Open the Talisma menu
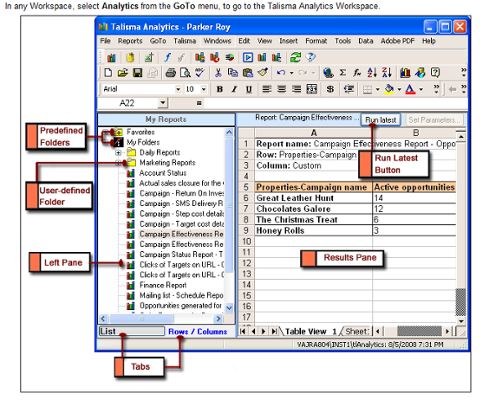This screenshot has height=400, width=489. pyautogui.click(x=184, y=41)
